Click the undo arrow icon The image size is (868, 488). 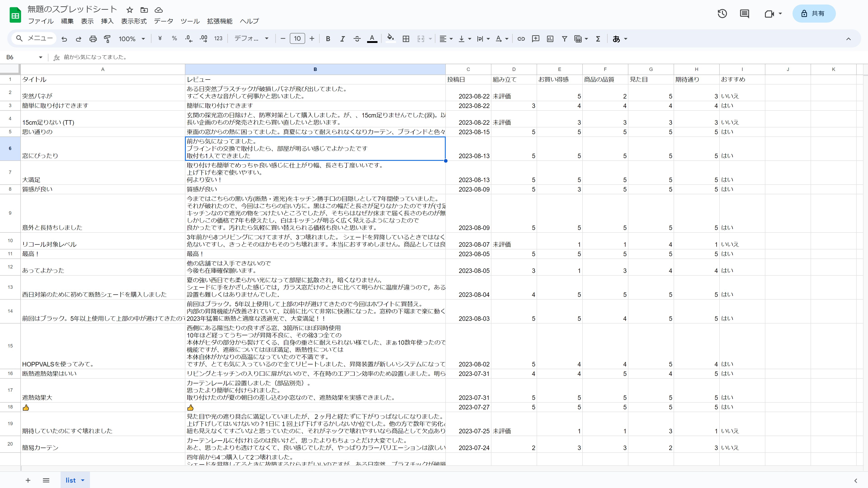[x=64, y=39]
